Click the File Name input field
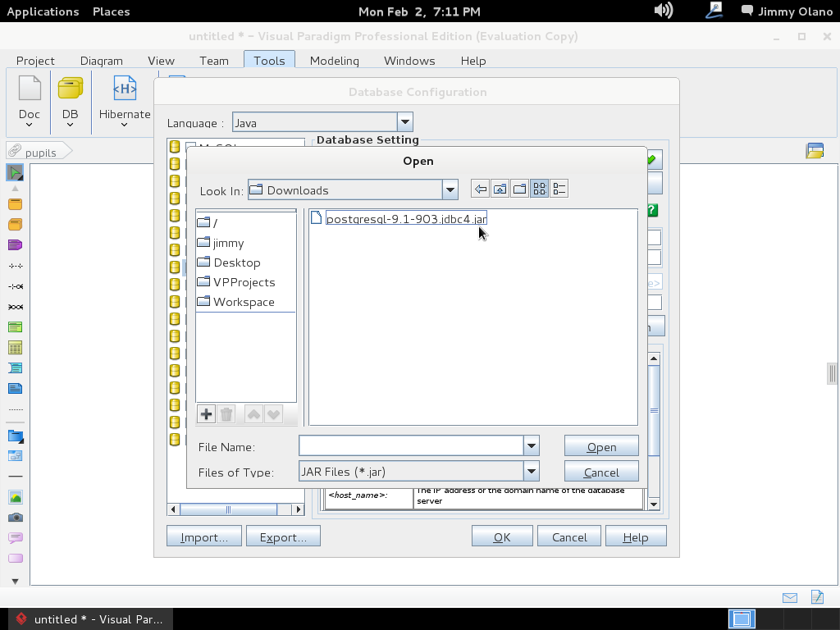The image size is (840, 630). coord(411,446)
